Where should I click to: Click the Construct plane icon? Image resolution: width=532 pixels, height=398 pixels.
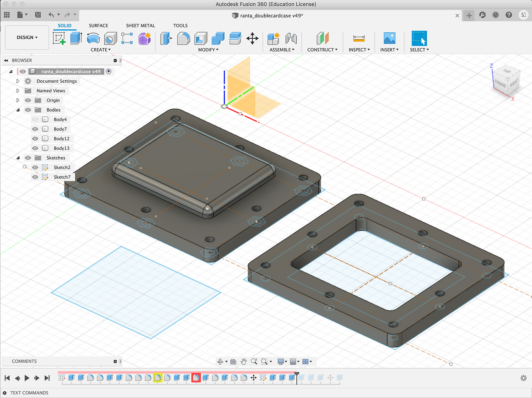pyautogui.click(x=323, y=39)
